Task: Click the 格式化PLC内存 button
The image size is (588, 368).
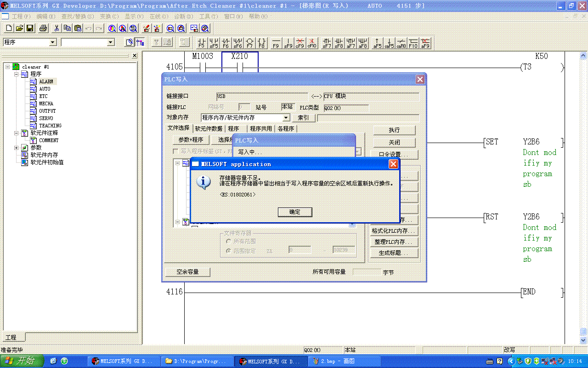Action: pyautogui.click(x=395, y=231)
